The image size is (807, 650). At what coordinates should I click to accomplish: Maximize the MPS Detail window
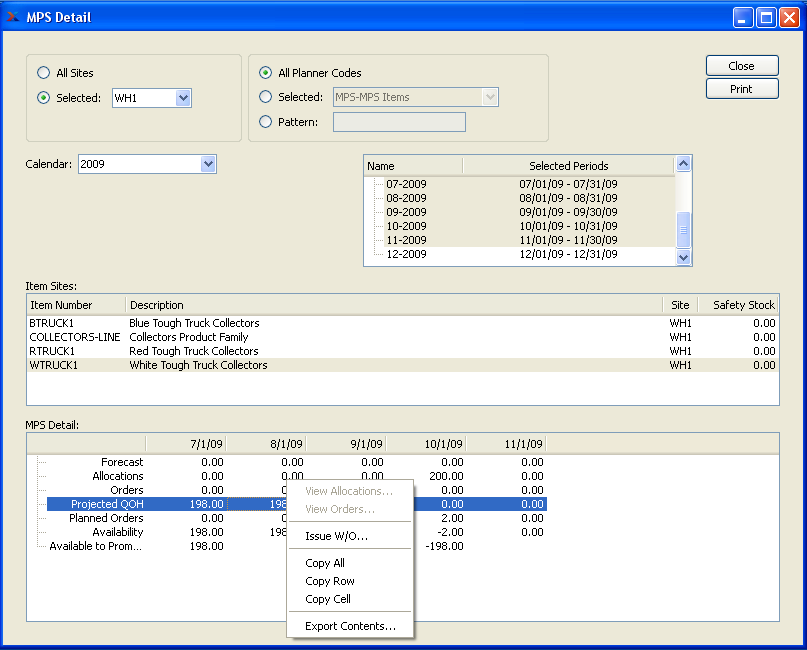pyautogui.click(x=766, y=16)
